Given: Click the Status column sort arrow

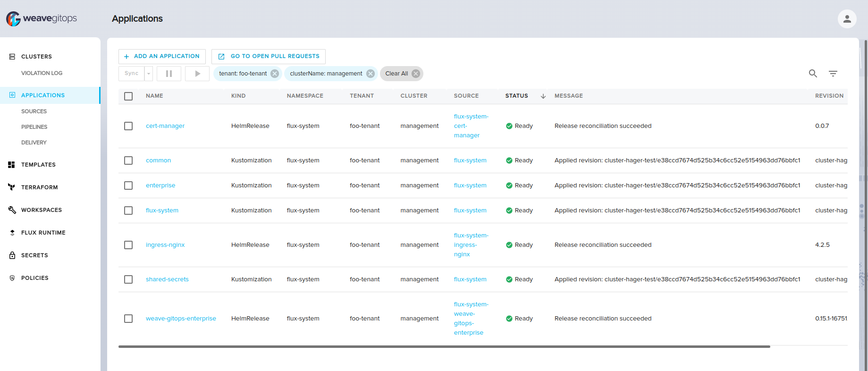Looking at the screenshot, I should (x=543, y=96).
